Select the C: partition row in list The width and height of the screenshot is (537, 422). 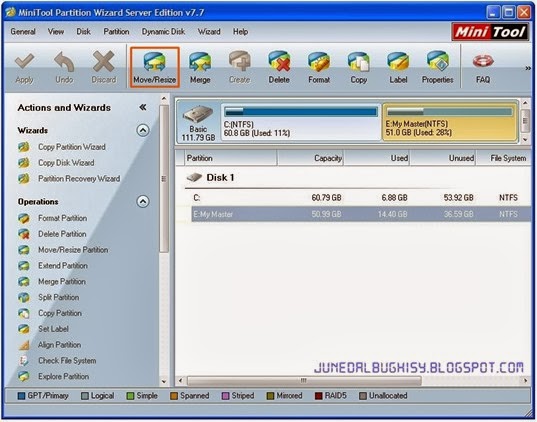[361, 198]
